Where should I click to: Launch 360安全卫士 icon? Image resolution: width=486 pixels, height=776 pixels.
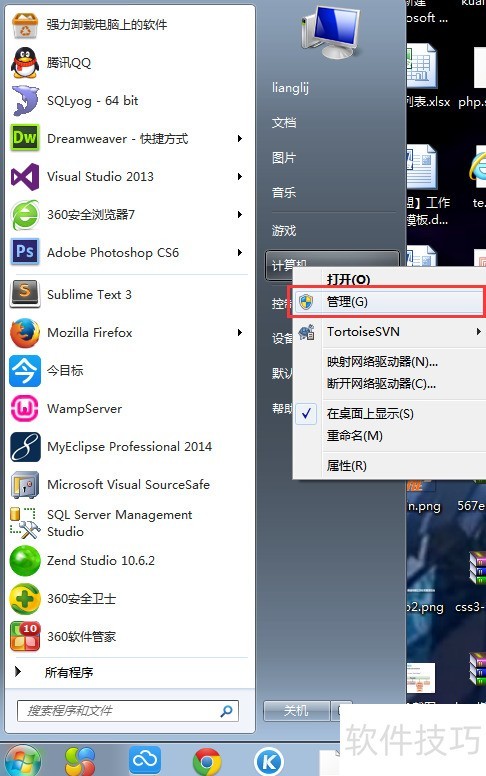pos(25,599)
